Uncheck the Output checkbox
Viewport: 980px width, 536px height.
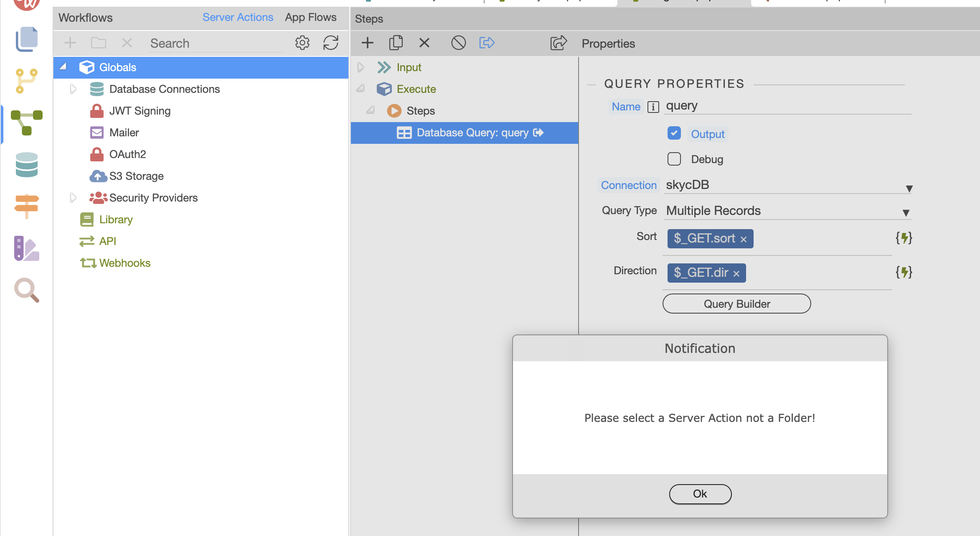(x=674, y=133)
